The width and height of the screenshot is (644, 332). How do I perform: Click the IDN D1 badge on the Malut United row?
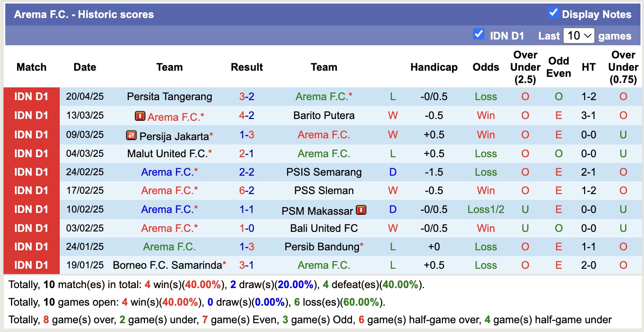pos(31,153)
